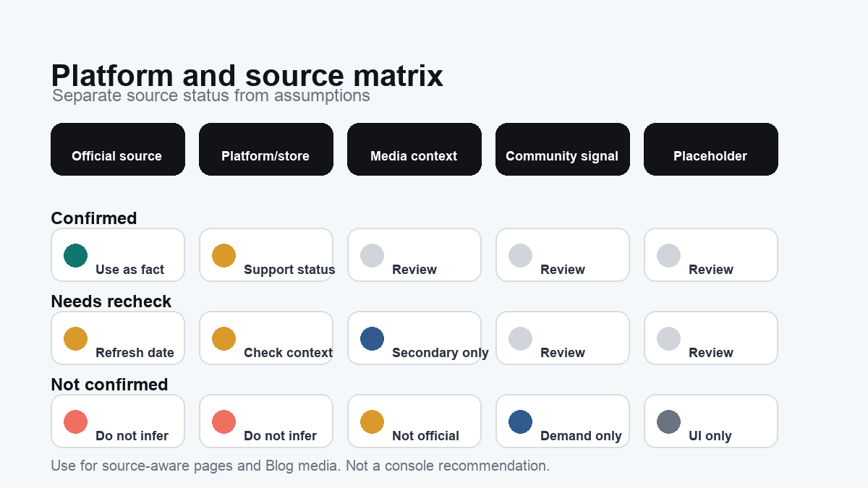Select the Community signal column header
The image size is (868, 488).
(x=563, y=149)
